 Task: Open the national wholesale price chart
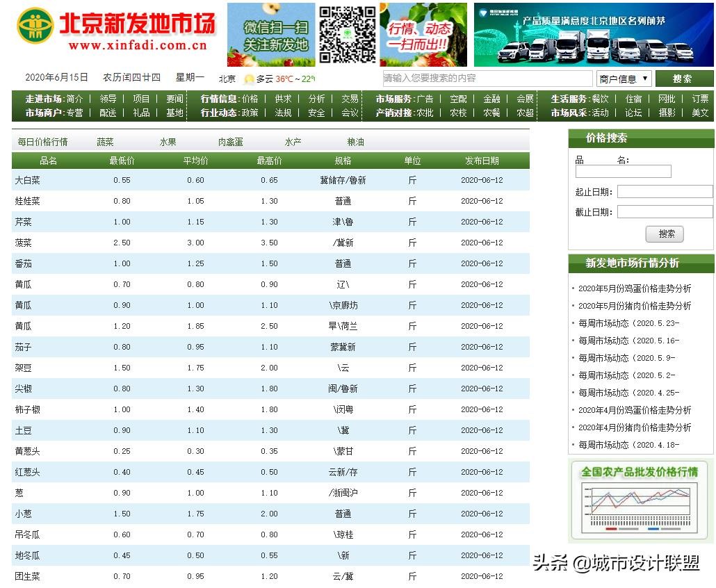pyautogui.click(x=640, y=500)
